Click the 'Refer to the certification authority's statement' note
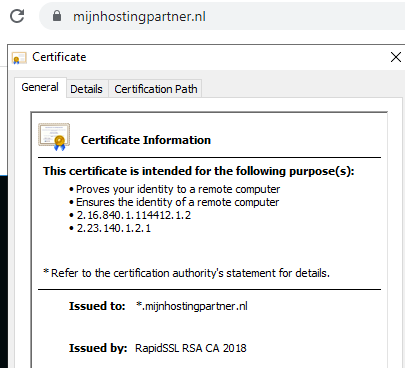This screenshot has width=405, height=368. coord(187,273)
